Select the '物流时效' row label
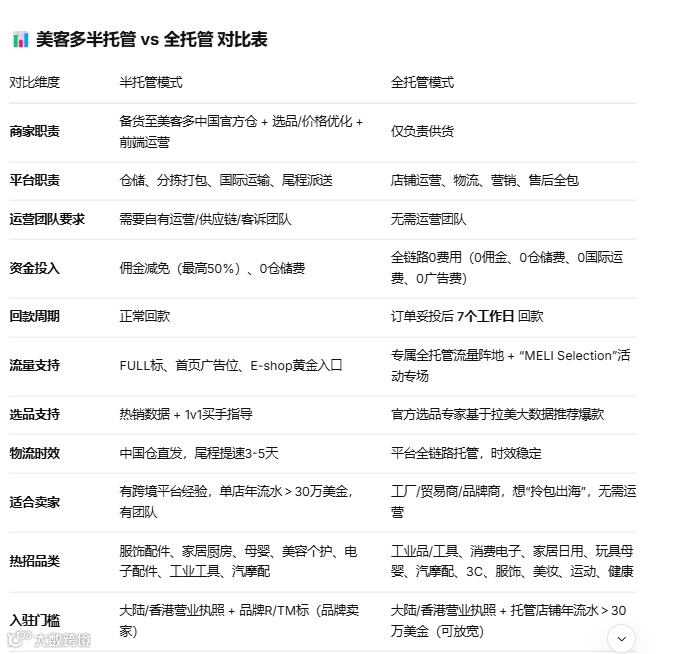 pyautogui.click(x=35, y=453)
